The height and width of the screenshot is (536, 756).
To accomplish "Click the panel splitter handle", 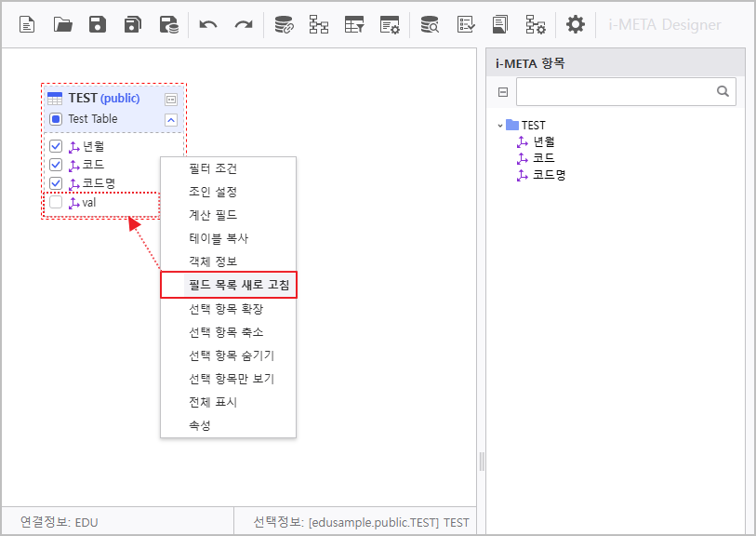I will (481, 462).
